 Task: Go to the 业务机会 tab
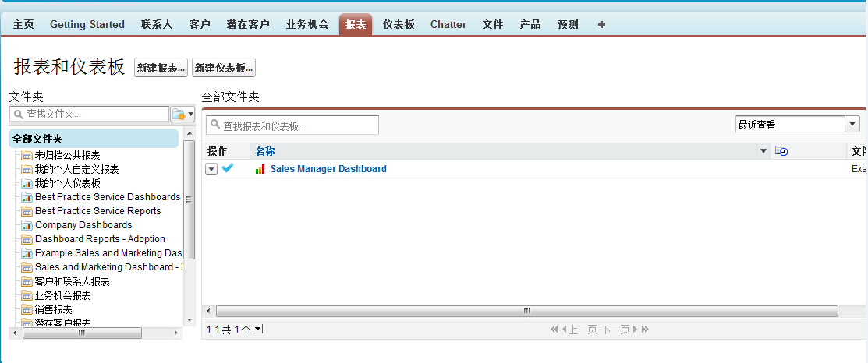point(307,24)
